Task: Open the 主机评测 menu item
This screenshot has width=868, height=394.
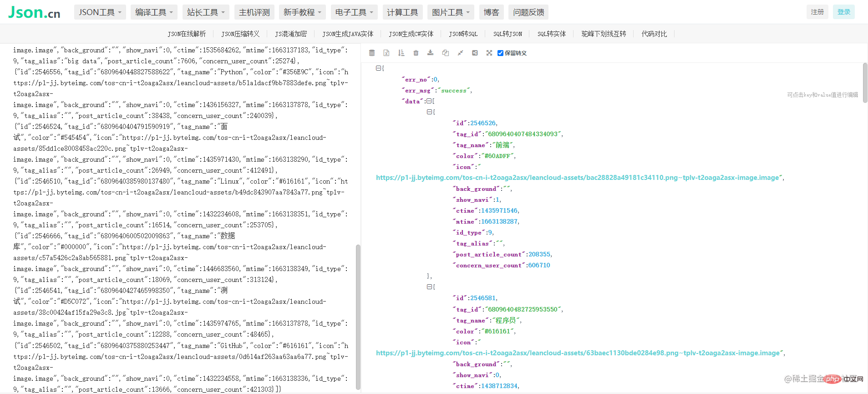Action: (x=254, y=12)
